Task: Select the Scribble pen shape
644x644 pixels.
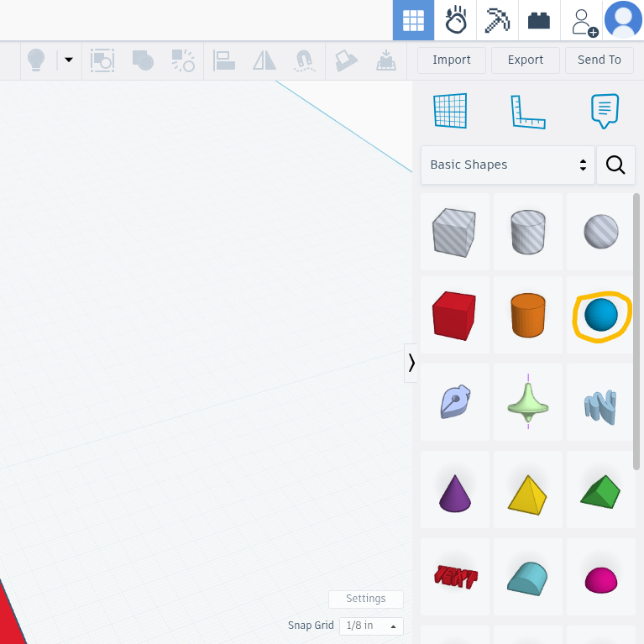Action: (x=454, y=402)
